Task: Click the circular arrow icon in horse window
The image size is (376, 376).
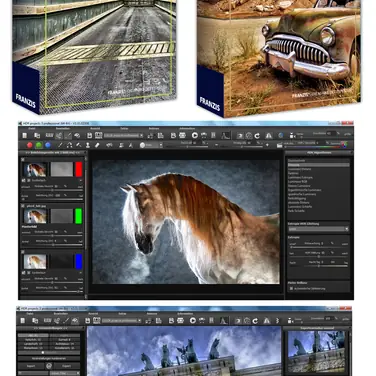Action: pyautogui.click(x=257, y=136)
